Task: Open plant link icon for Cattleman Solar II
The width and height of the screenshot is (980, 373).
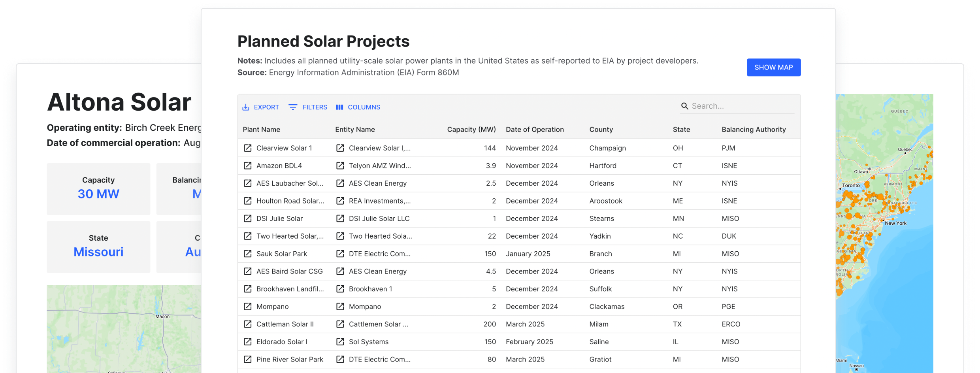Action: [247, 324]
